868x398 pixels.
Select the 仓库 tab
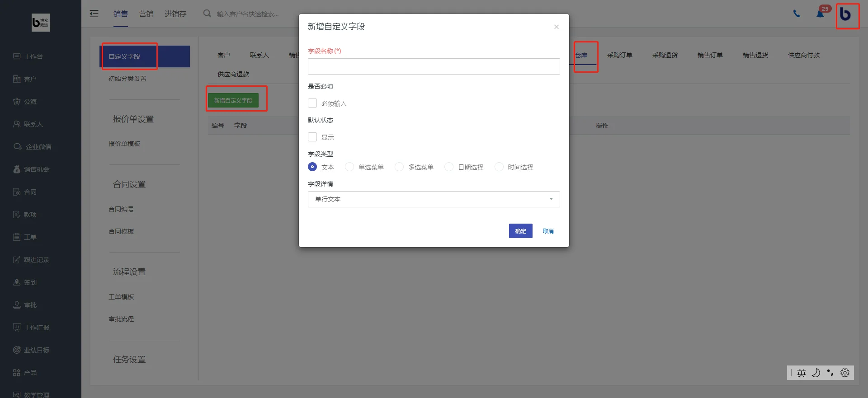pyautogui.click(x=581, y=55)
